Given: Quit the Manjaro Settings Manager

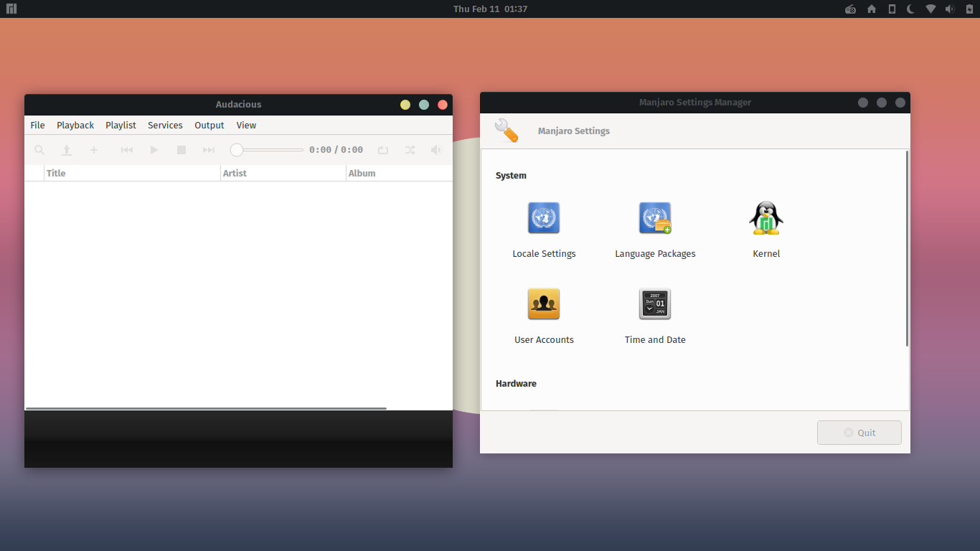Looking at the screenshot, I should pyautogui.click(x=859, y=432).
